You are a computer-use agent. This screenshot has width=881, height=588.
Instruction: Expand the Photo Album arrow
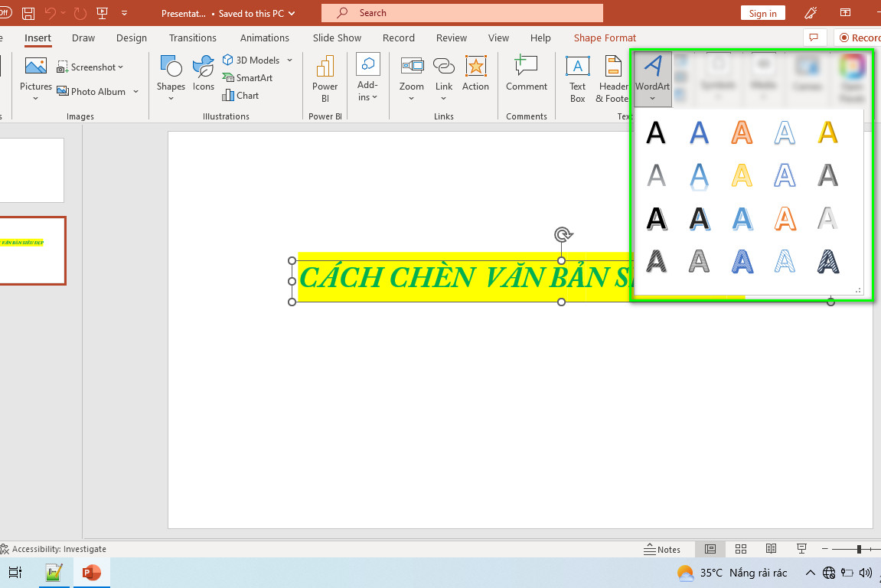pos(136,91)
